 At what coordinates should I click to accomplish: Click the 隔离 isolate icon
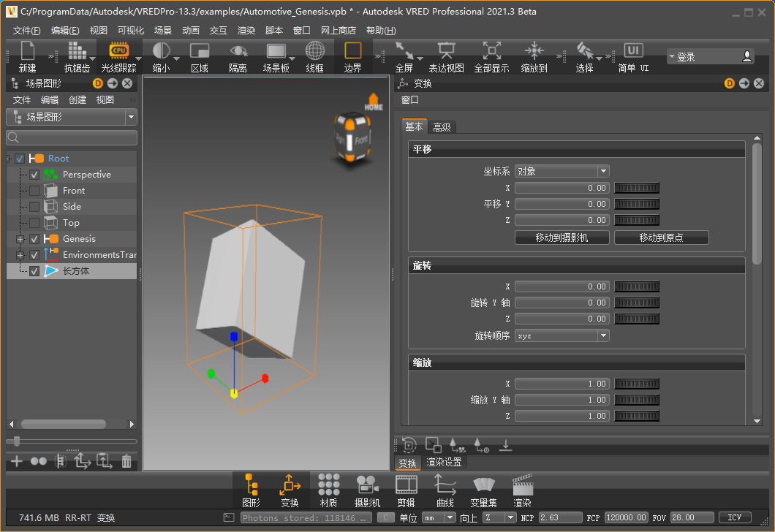(238, 57)
